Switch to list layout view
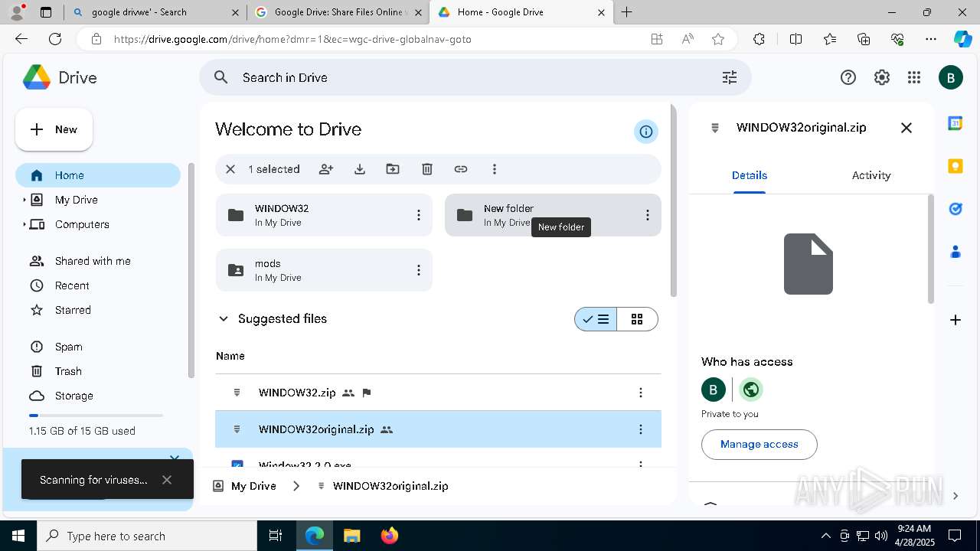Viewport: 980px width, 551px height. click(x=596, y=319)
